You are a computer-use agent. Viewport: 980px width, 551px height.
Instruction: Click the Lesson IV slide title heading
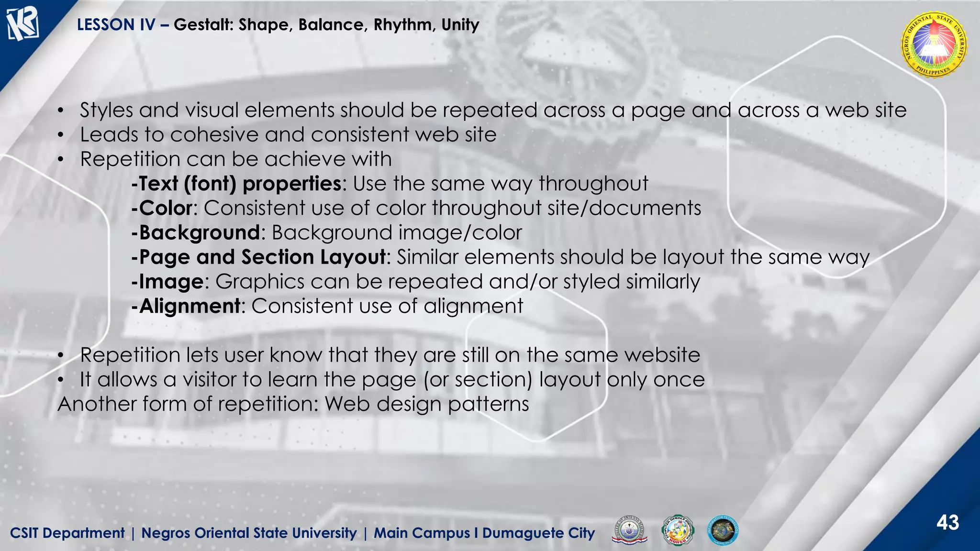click(x=278, y=24)
